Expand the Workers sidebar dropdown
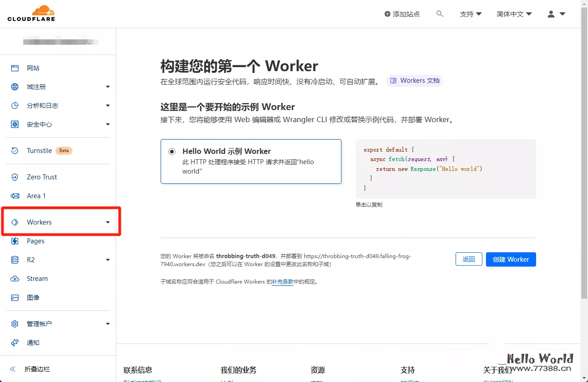Image resolution: width=588 pixels, height=382 pixels. [107, 221]
